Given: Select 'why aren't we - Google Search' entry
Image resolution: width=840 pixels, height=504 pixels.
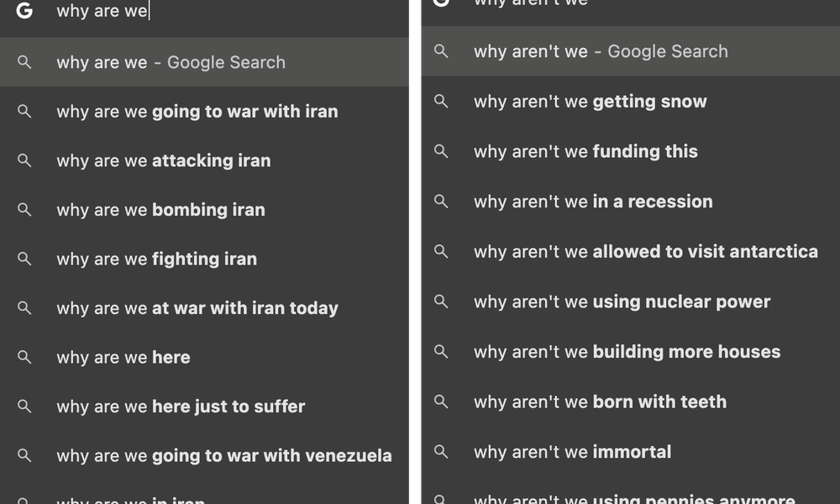Looking at the screenshot, I should pyautogui.click(x=601, y=51).
